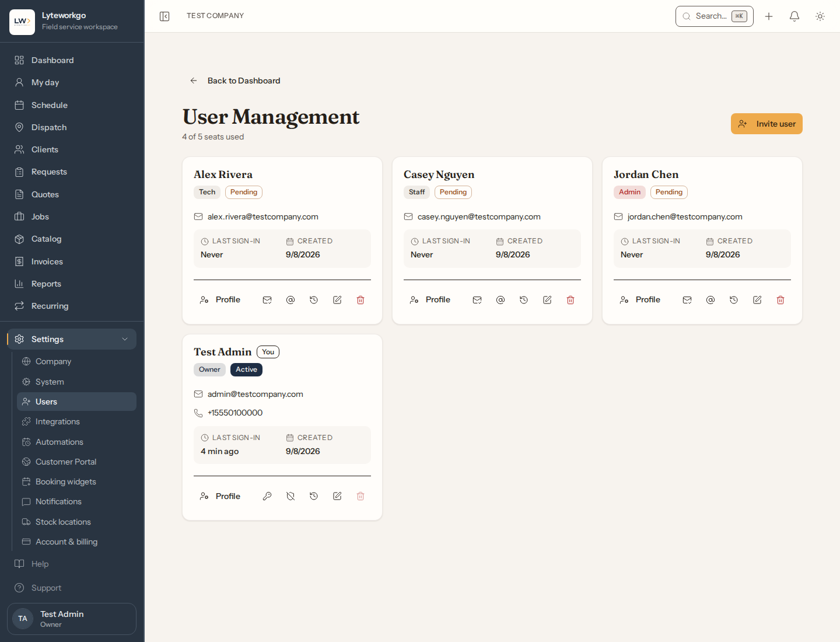
Task: Edit Alex Rivera with pencil icon
Action: [x=337, y=300]
